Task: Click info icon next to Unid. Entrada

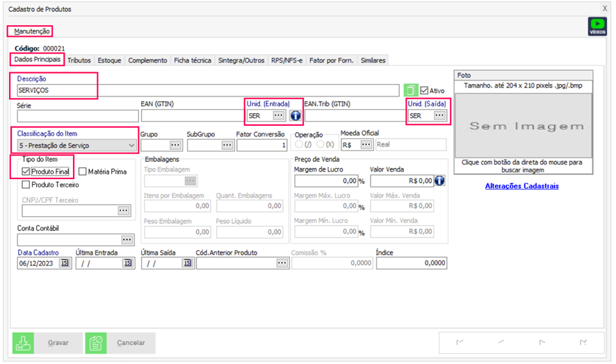Action: (x=295, y=115)
